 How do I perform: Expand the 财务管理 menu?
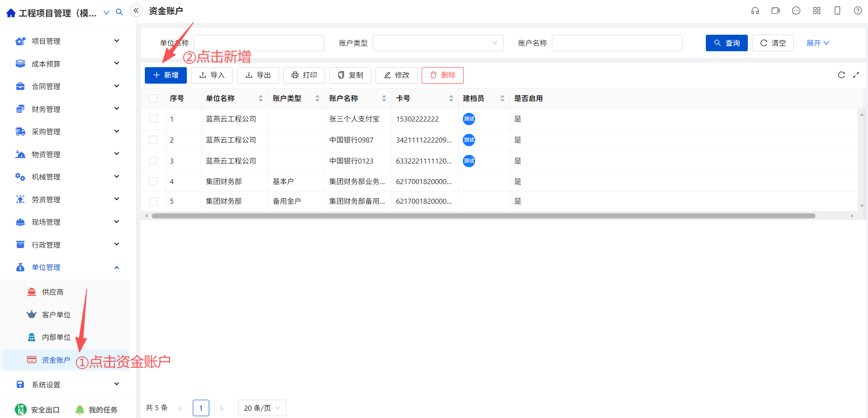point(116,108)
